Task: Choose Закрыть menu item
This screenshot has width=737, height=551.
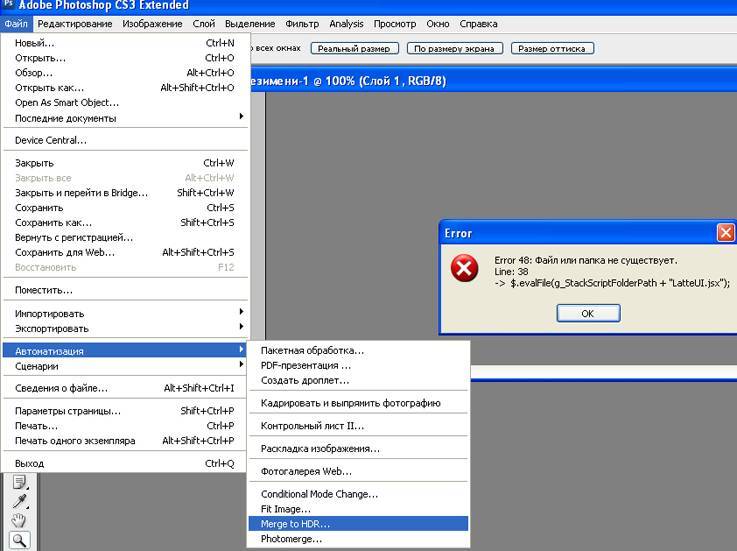Action: coord(125,163)
